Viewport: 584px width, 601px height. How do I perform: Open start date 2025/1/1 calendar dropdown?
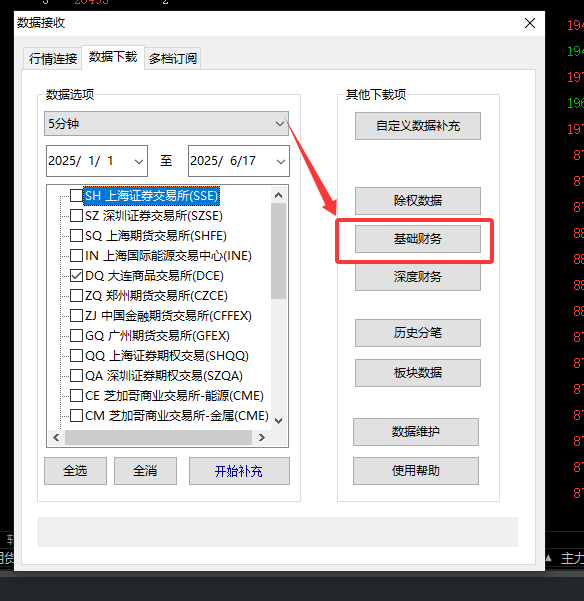click(139, 161)
